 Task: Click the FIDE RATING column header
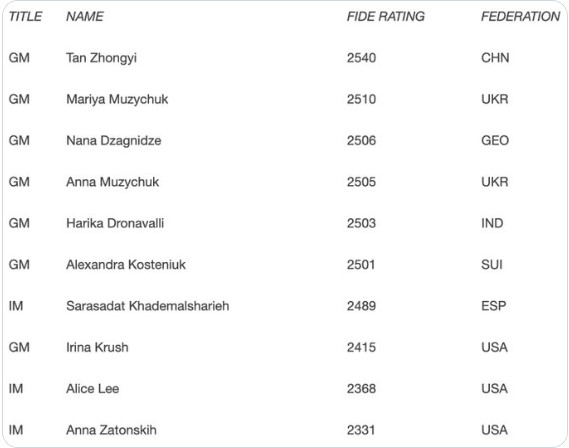[385, 16]
